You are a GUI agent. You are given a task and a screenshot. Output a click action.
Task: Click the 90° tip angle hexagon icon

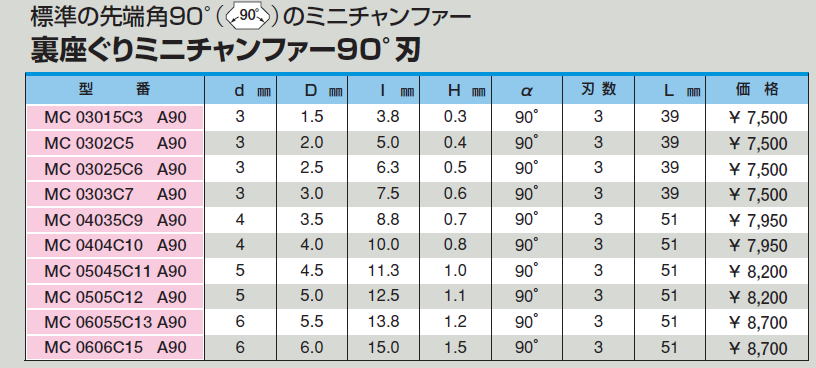pyautogui.click(x=249, y=17)
